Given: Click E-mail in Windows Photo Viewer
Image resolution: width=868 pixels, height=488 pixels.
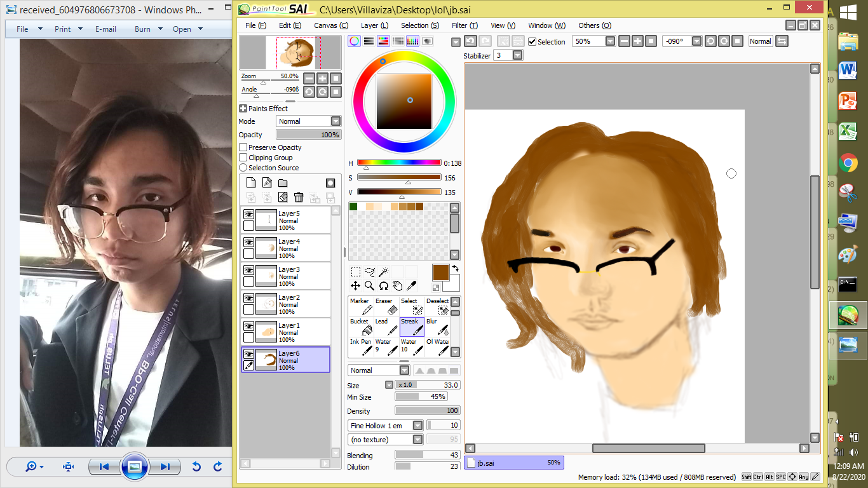Looking at the screenshot, I should 105,29.
